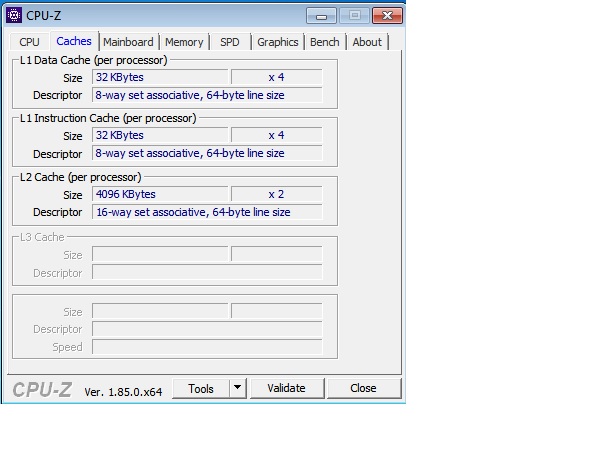Image resolution: width=614 pixels, height=460 pixels.
Task: Click the empty L3 Cache descriptor field
Action: 207,272
